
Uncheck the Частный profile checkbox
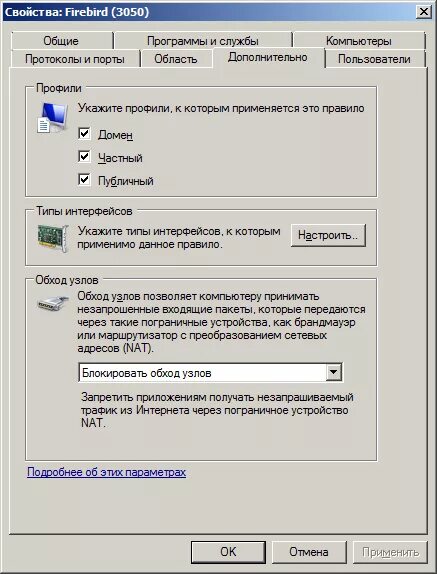click(85, 157)
